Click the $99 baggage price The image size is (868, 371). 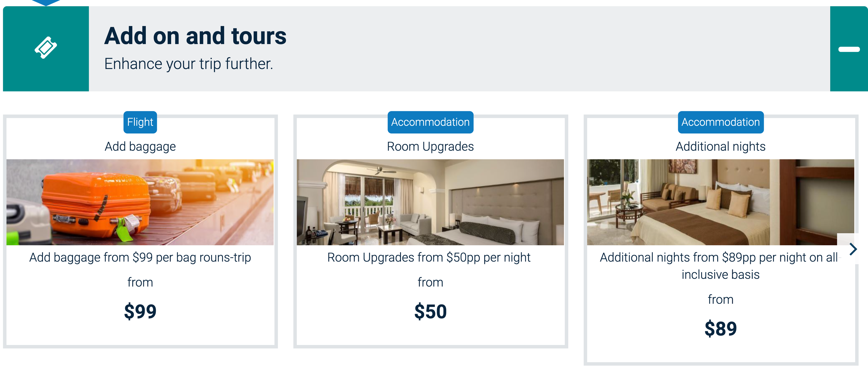tap(140, 311)
